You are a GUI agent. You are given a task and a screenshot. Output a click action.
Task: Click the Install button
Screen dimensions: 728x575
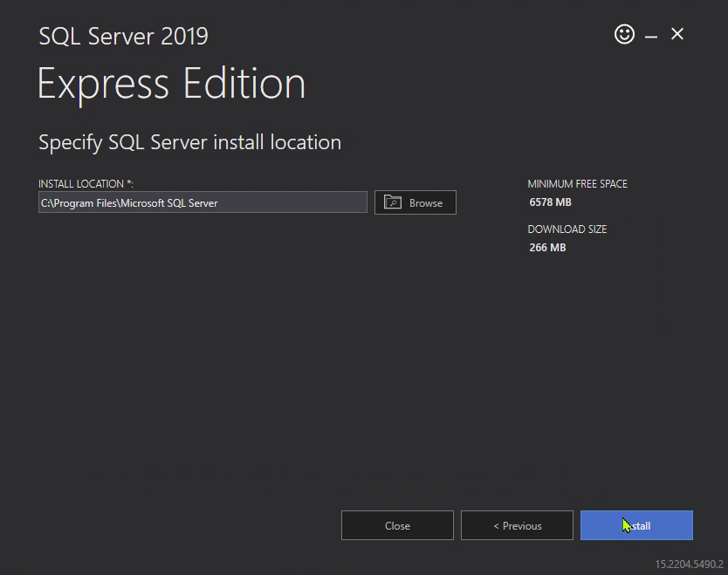click(x=636, y=525)
